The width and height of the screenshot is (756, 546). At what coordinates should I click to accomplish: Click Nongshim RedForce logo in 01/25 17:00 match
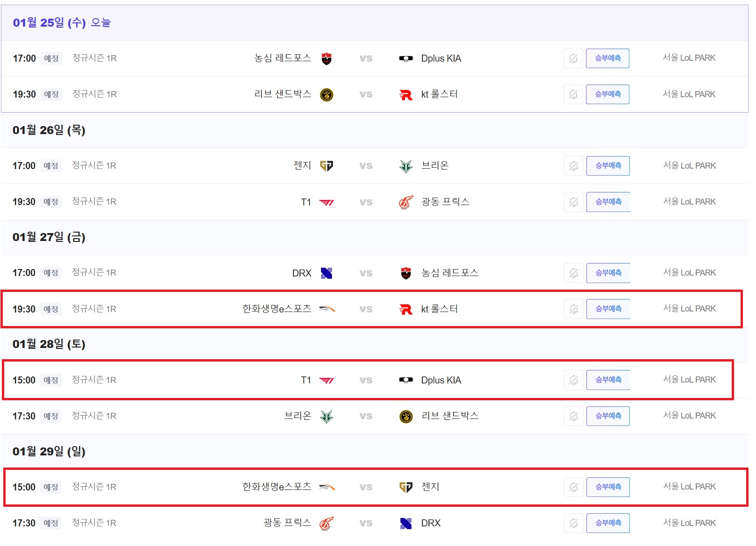pos(327,58)
